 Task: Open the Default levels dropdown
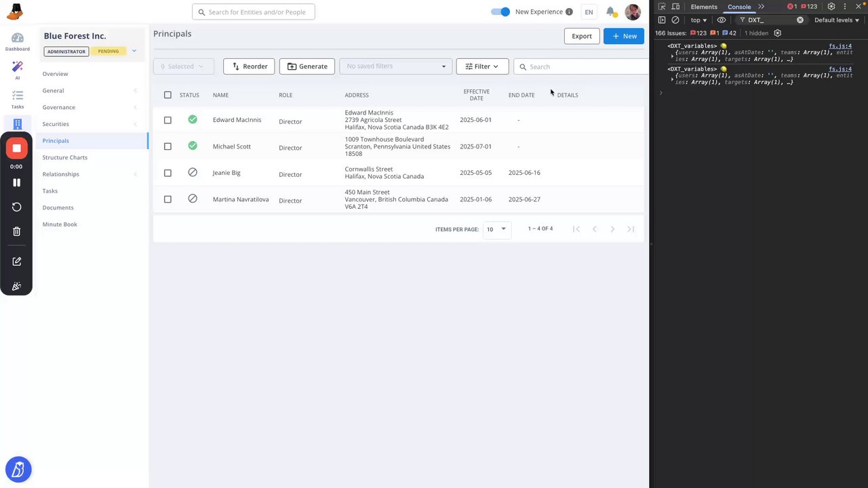pos(837,20)
